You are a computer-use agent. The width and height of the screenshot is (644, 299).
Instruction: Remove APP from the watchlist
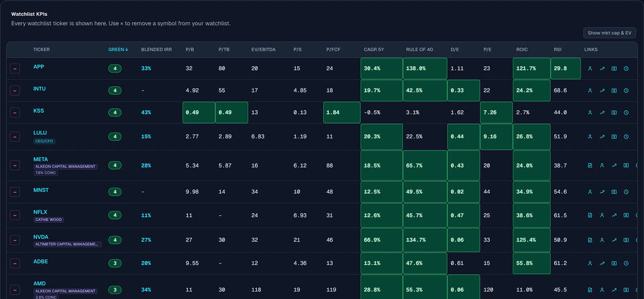15,69
